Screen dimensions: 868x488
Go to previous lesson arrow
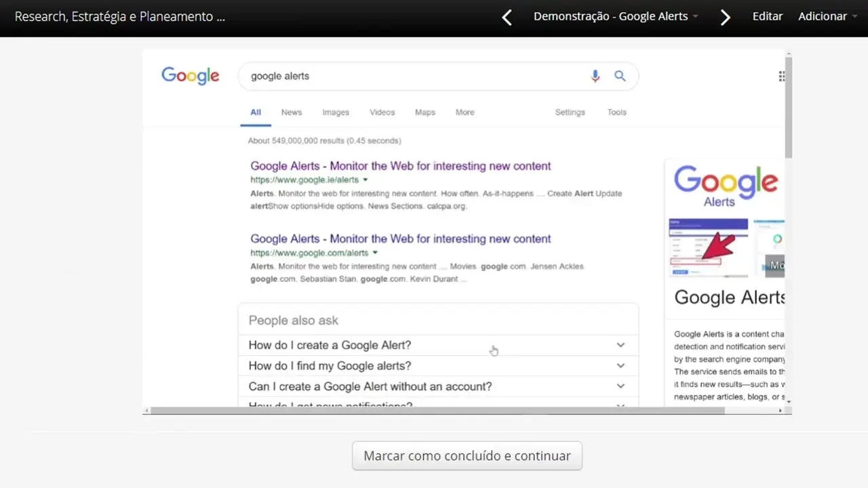[507, 17]
